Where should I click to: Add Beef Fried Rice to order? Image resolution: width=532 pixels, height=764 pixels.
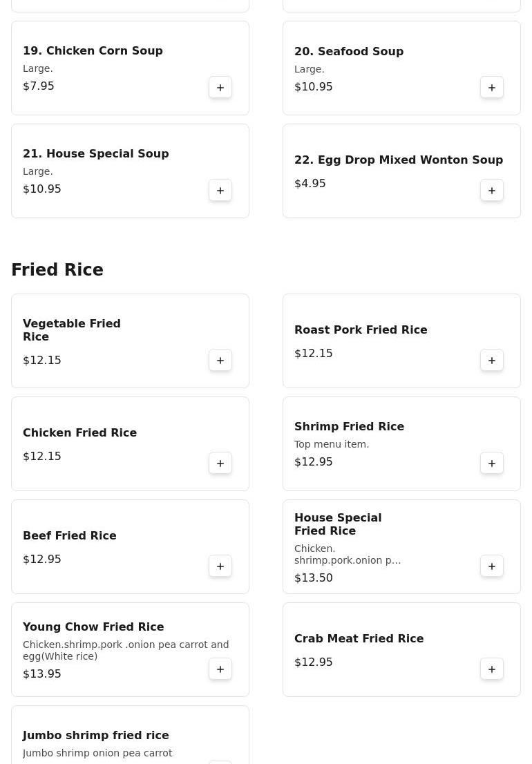click(x=220, y=566)
